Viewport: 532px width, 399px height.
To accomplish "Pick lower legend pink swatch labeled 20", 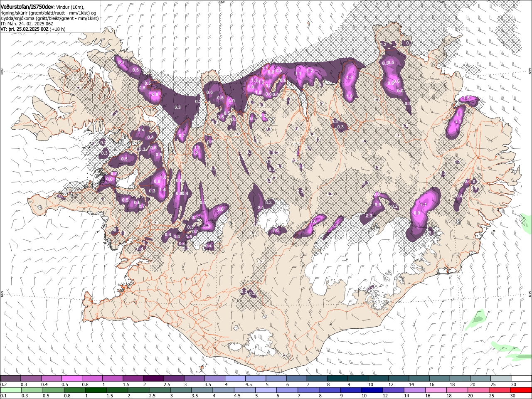I will pos(479,390).
